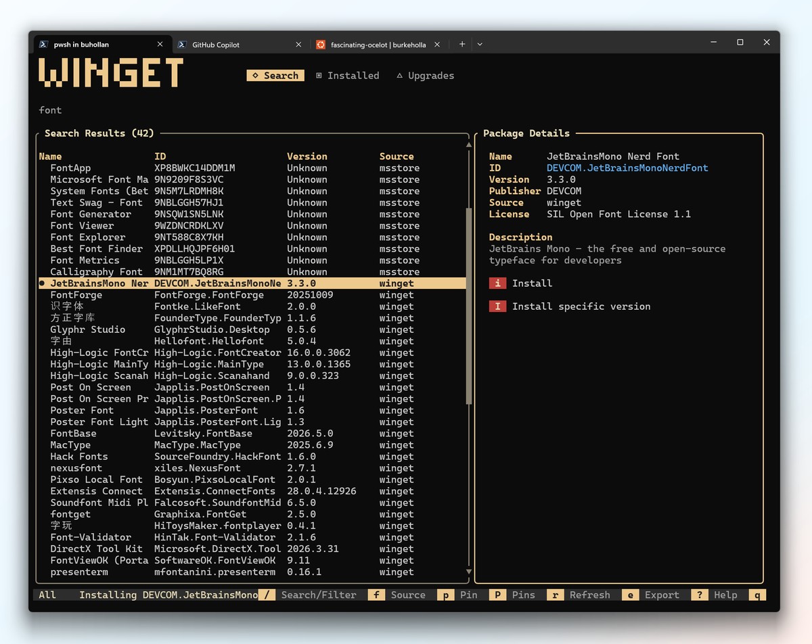Minimize the terminal window
Screen dimensions: 812x644
[714, 42]
